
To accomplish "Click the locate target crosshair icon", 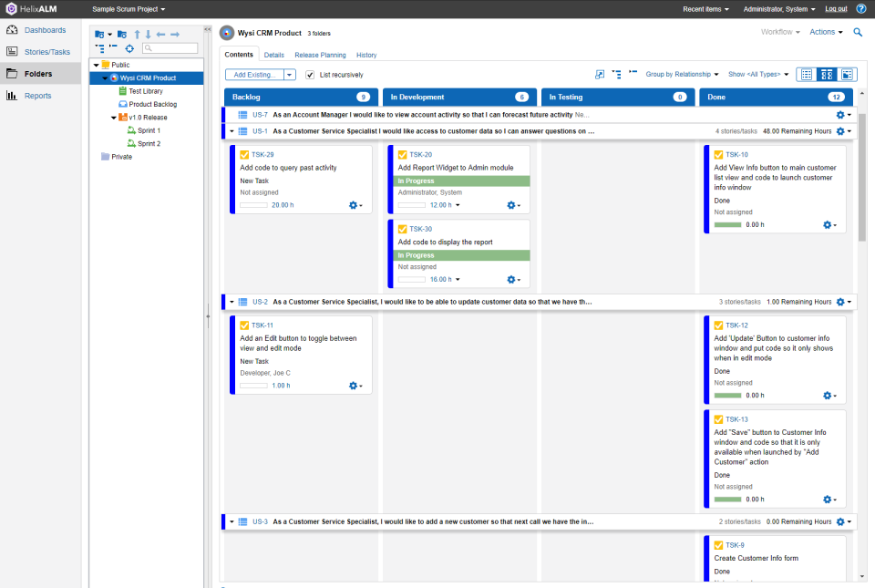I will point(129,48).
